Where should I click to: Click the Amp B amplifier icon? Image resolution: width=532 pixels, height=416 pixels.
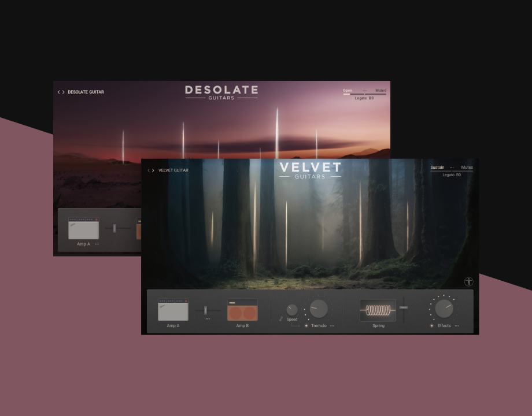(241, 309)
